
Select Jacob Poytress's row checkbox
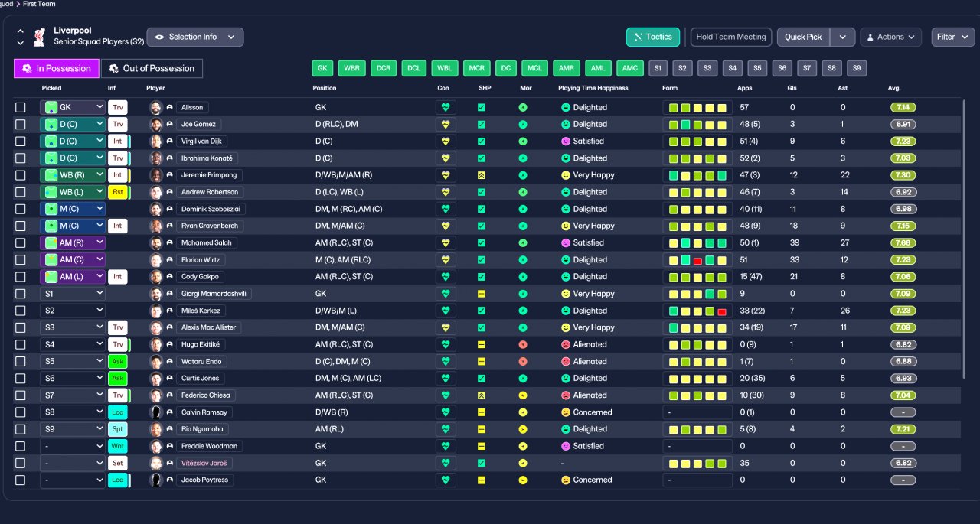point(21,480)
